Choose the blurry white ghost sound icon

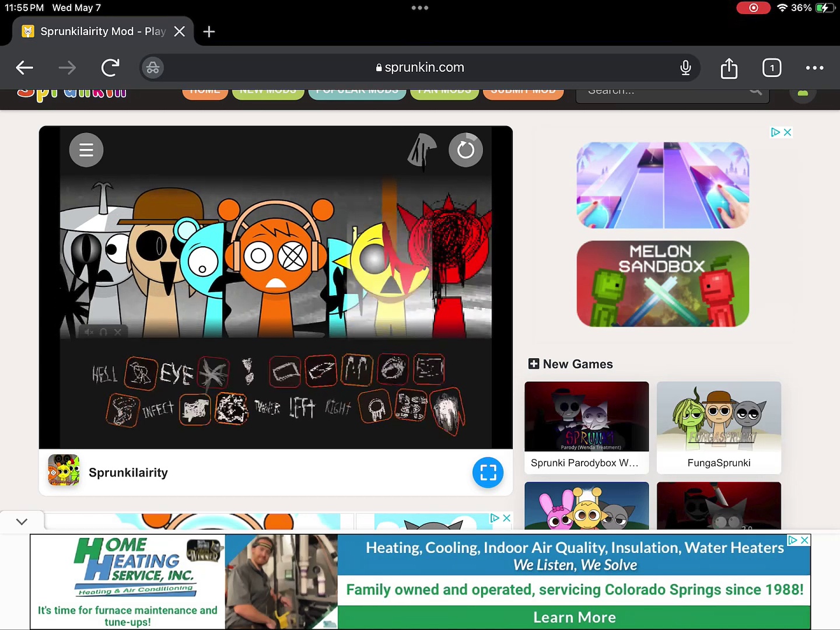tap(447, 411)
